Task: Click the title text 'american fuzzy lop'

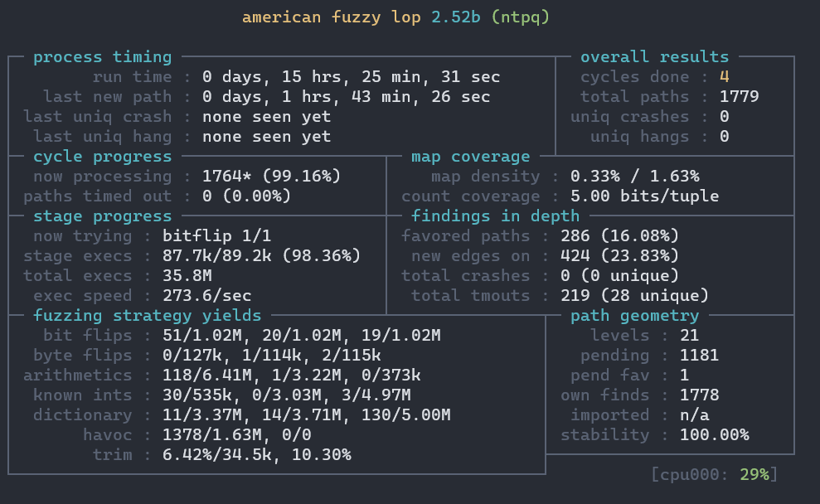Action: (332, 17)
